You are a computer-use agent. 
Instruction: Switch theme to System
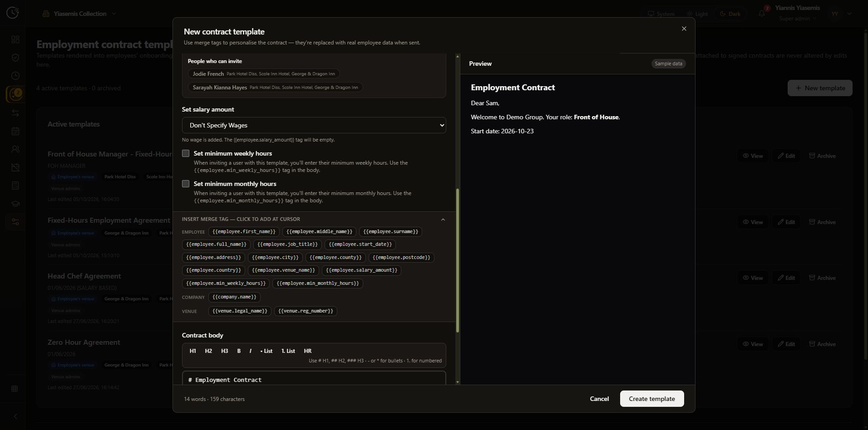(x=661, y=14)
